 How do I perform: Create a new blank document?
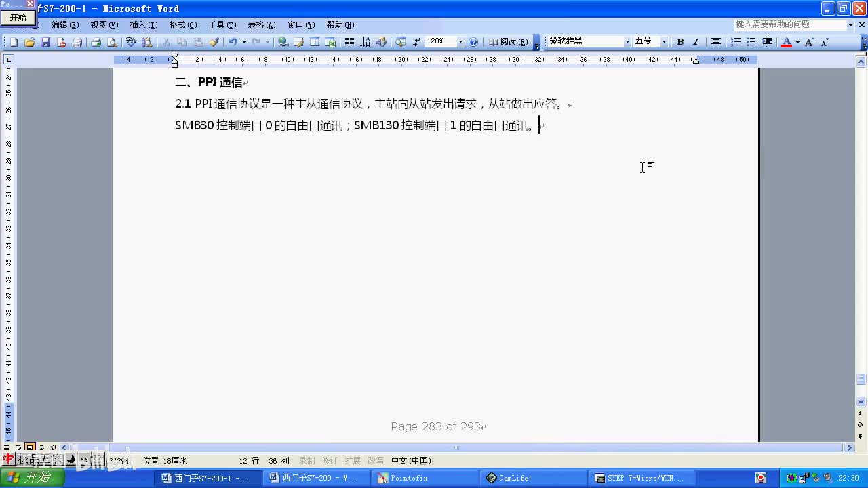(14, 42)
